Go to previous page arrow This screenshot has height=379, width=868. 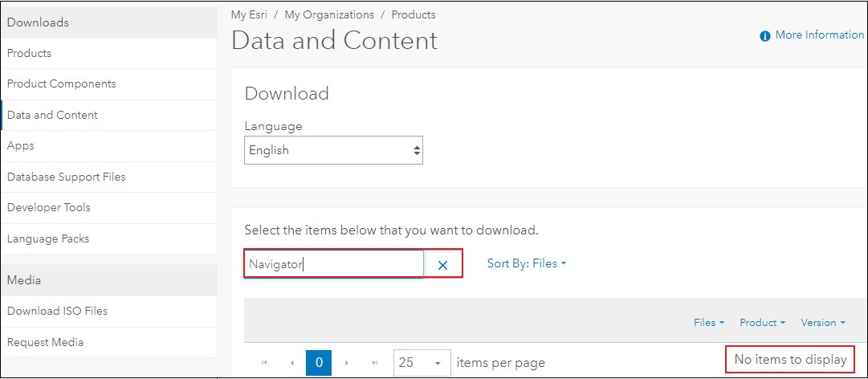291,362
